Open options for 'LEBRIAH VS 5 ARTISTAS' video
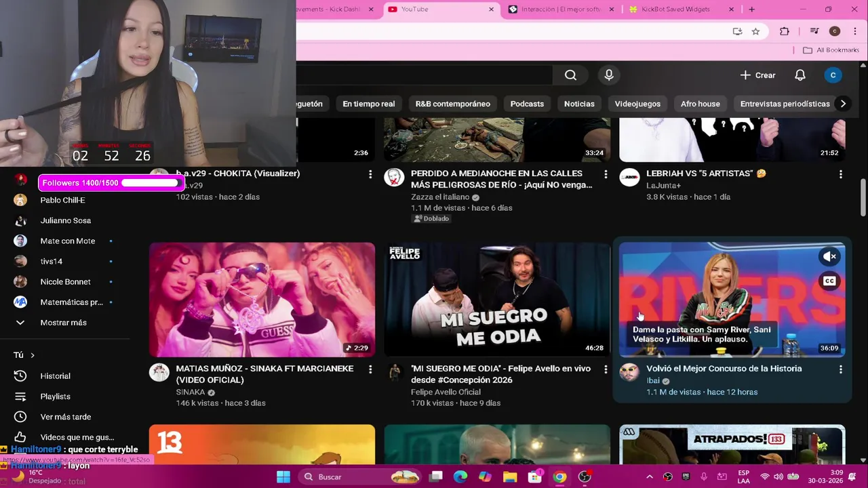 pyautogui.click(x=841, y=174)
